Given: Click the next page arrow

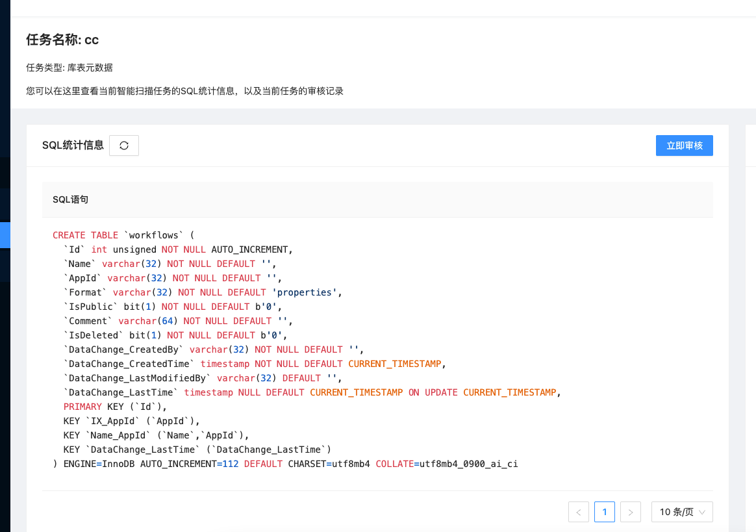Looking at the screenshot, I should click(630, 512).
